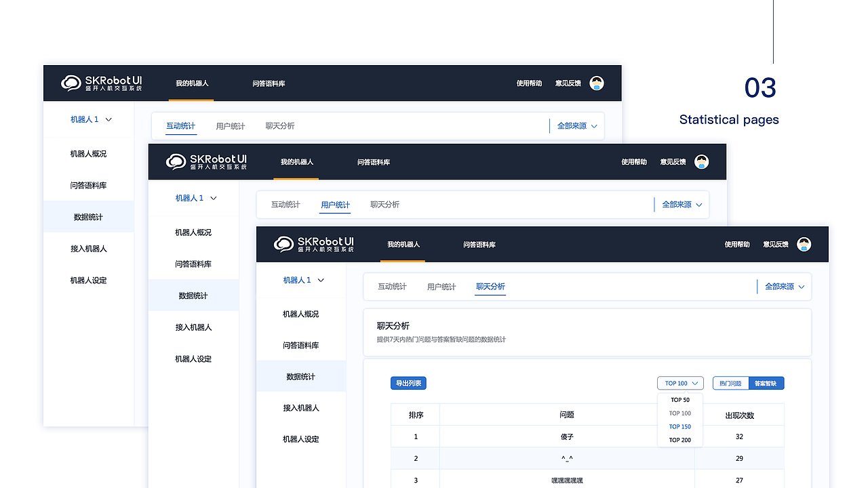The height and width of the screenshot is (488, 868).
Task: Select the 聊天分析 tab in the middle window
Action: (384, 204)
